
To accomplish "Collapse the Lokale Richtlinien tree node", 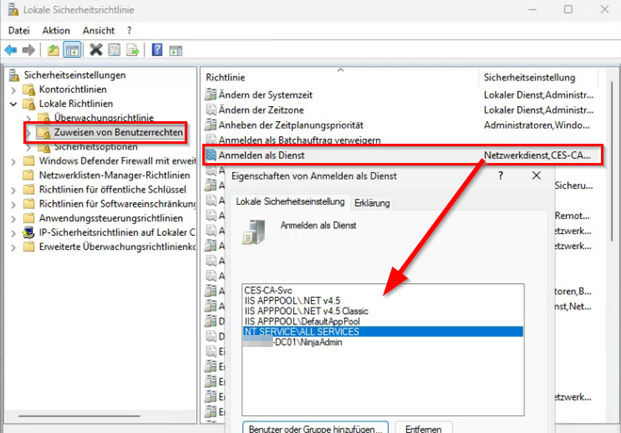I will pyautogui.click(x=13, y=104).
